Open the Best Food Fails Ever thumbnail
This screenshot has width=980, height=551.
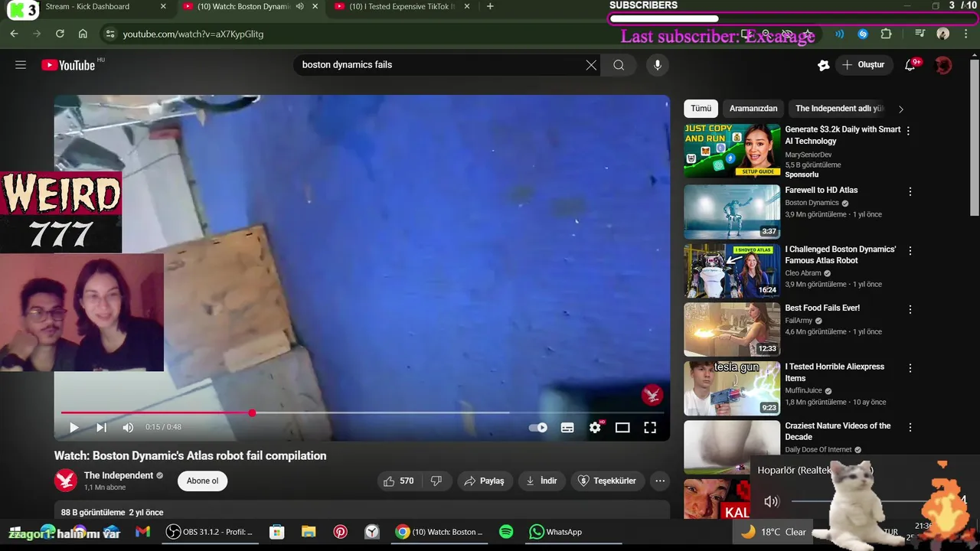732,329
